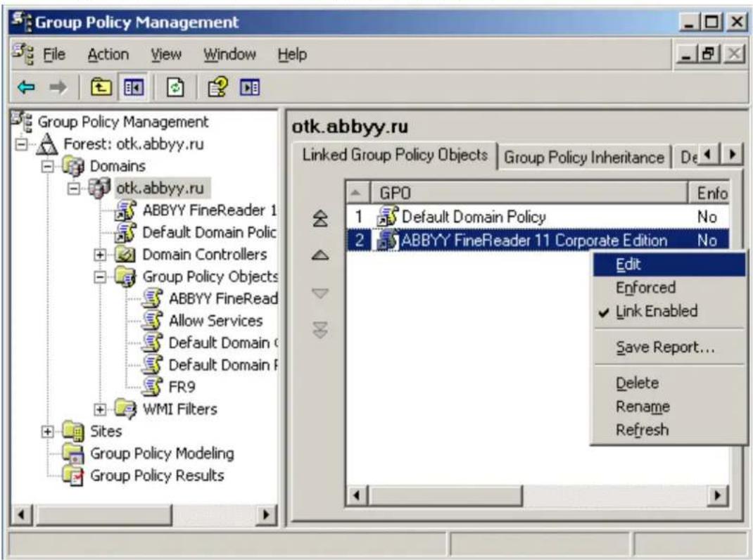The width and height of the screenshot is (753, 560).
Task: Toggle Enforced in the context menu
Action: click(x=669, y=288)
